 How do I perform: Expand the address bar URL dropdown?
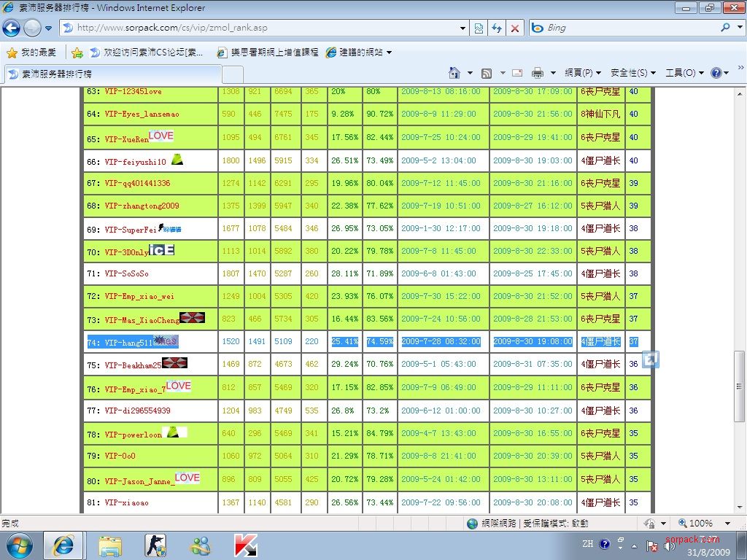tap(463, 28)
